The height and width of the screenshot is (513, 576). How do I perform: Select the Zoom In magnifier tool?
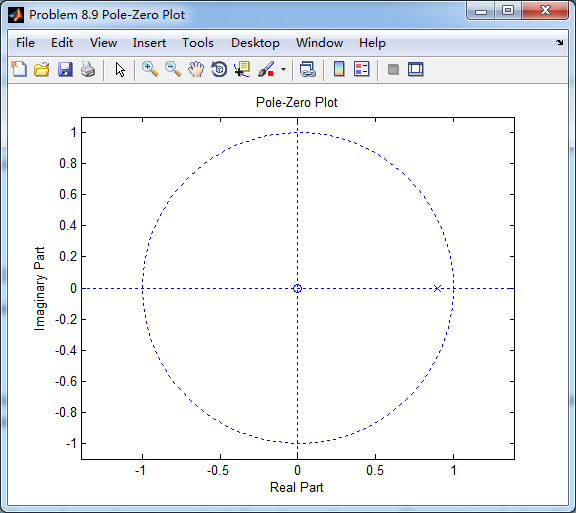coord(150,69)
